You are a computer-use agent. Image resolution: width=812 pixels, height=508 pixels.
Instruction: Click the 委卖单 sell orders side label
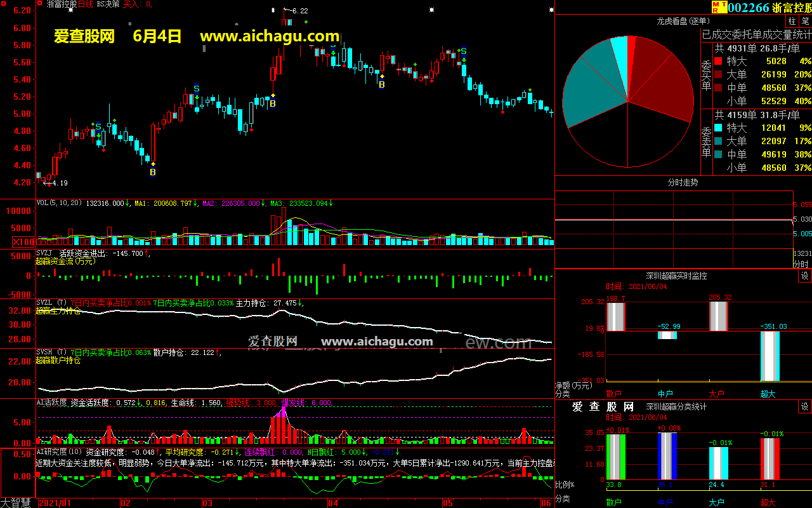click(x=706, y=141)
